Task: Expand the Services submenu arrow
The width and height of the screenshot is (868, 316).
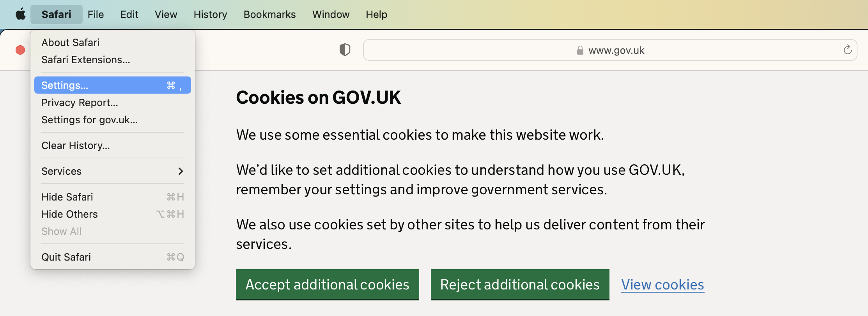Action: (x=181, y=171)
